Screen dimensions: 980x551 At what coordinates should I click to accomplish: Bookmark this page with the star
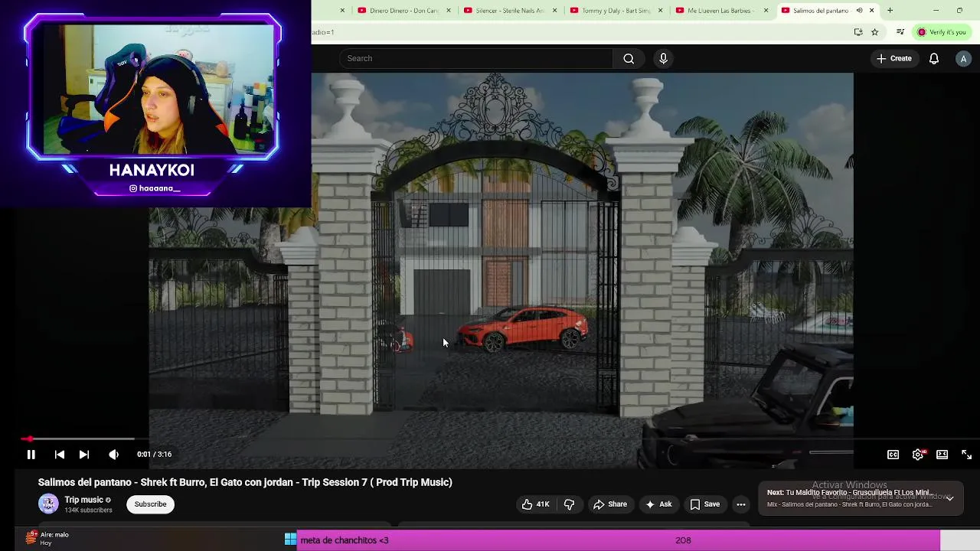875,32
